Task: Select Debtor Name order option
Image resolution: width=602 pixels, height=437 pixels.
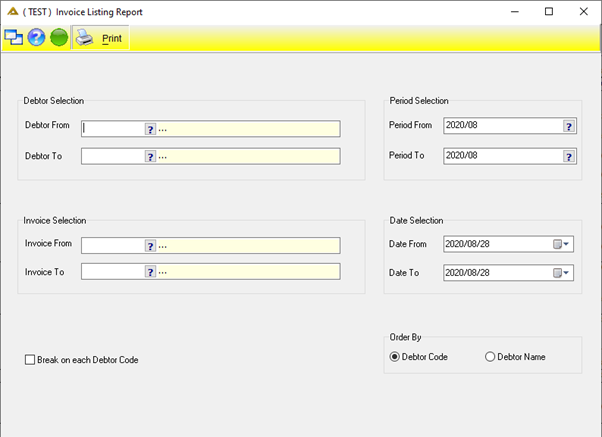Action: (490, 357)
